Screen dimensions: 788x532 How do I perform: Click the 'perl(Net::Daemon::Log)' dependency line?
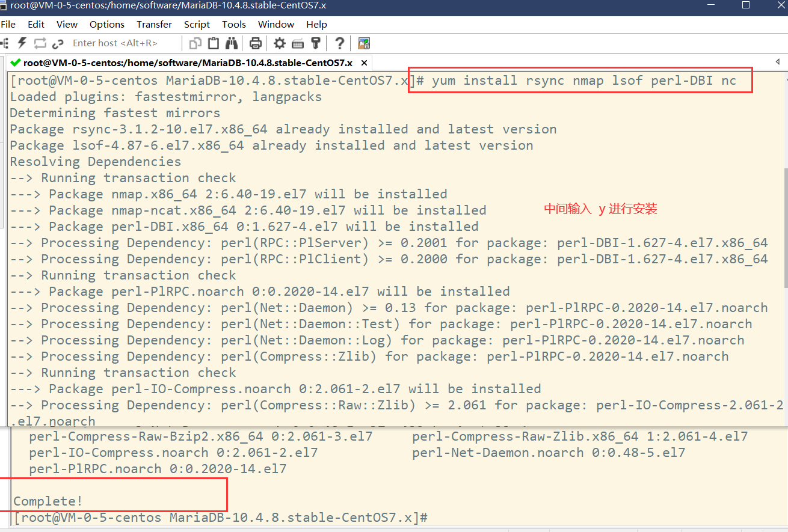tap(377, 340)
